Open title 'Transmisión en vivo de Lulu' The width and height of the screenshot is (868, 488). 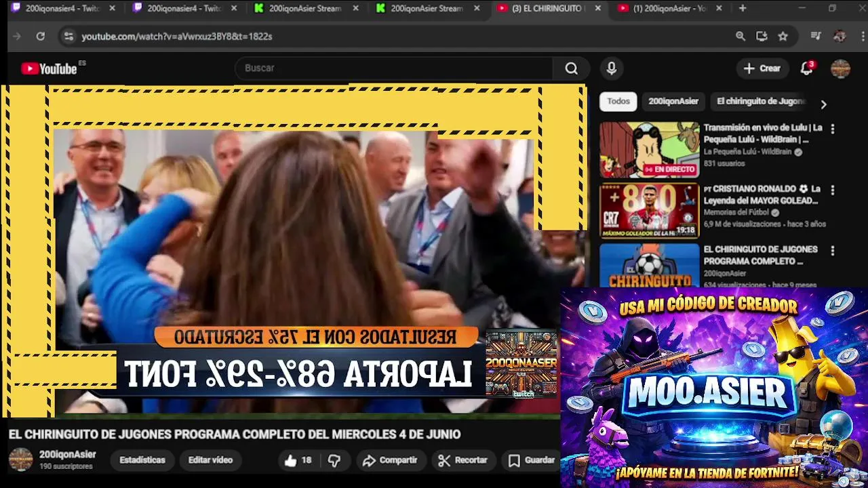[763, 134]
